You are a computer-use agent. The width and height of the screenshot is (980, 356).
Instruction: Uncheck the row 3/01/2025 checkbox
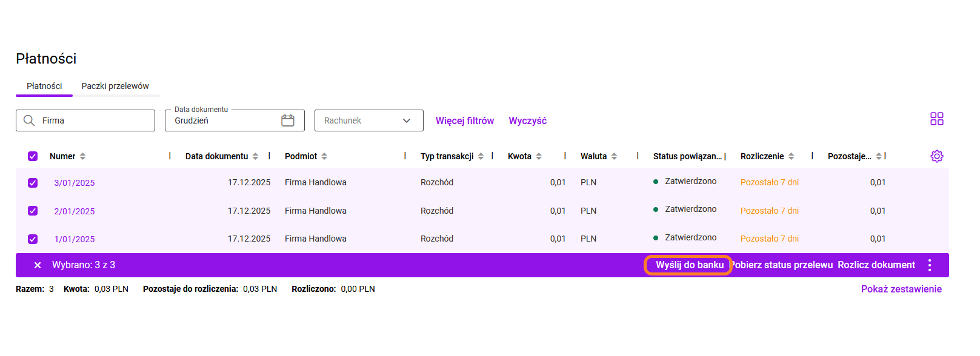click(33, 183)
